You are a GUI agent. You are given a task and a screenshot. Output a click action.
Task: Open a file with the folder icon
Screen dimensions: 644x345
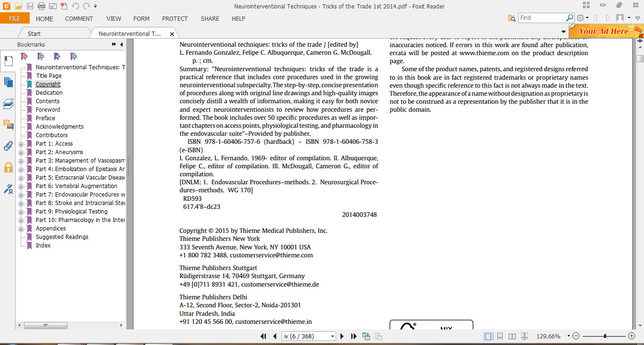(x=18, y=6)
